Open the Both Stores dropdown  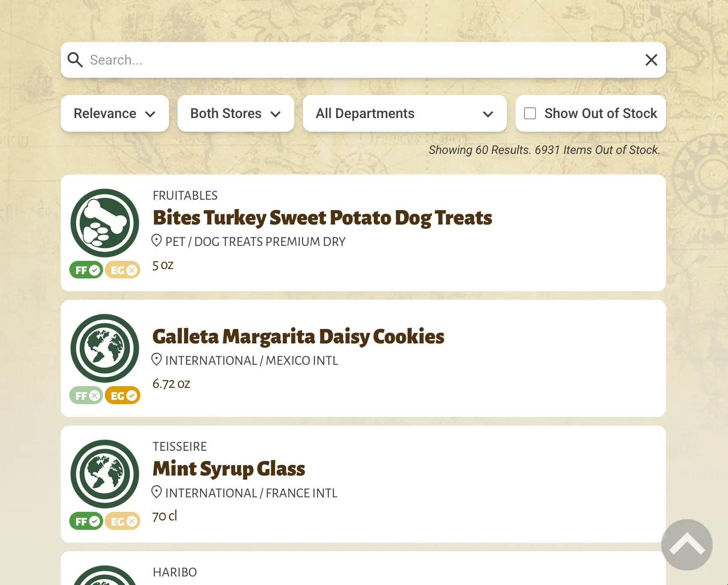(x=236, y=113)
